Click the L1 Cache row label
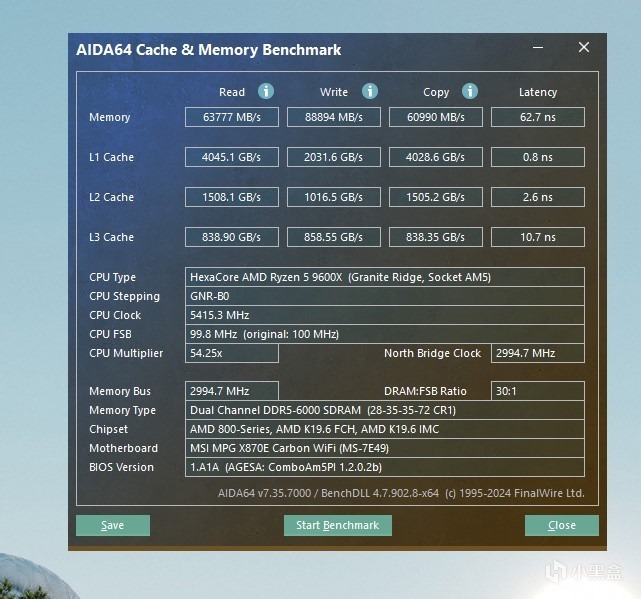Image resolution: width=641 pixels, height=599 pixels. [111, 157]
